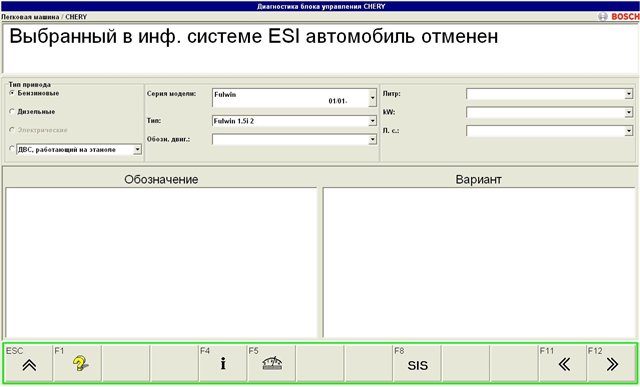Click the Обозначение column header
This screenshot has width=640, height=387.
tap(161, 180)
